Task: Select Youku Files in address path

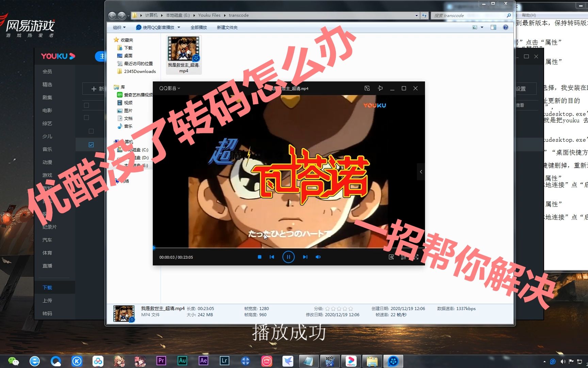Action: coord(209,15)
